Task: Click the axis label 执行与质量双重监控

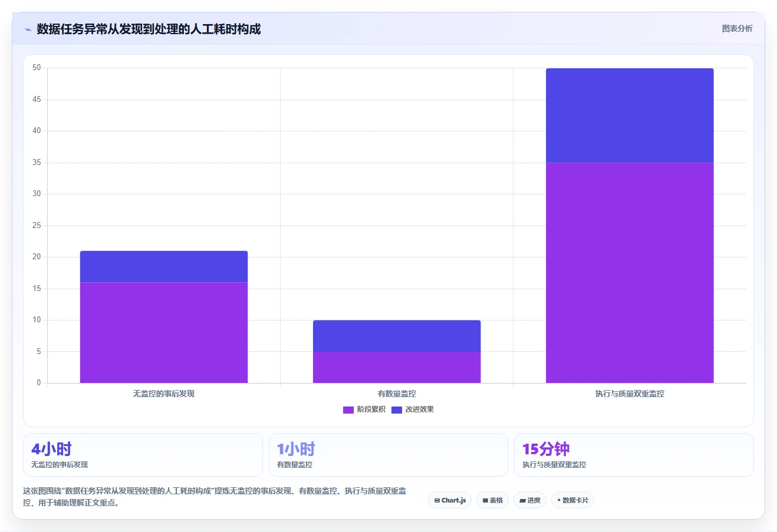Action: 630,394
